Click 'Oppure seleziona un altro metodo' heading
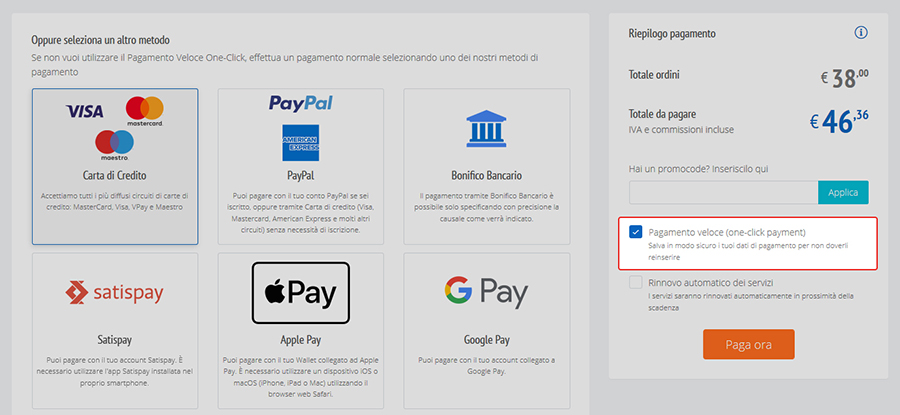This screenshot has height=415, width=900. pos(100,41)
